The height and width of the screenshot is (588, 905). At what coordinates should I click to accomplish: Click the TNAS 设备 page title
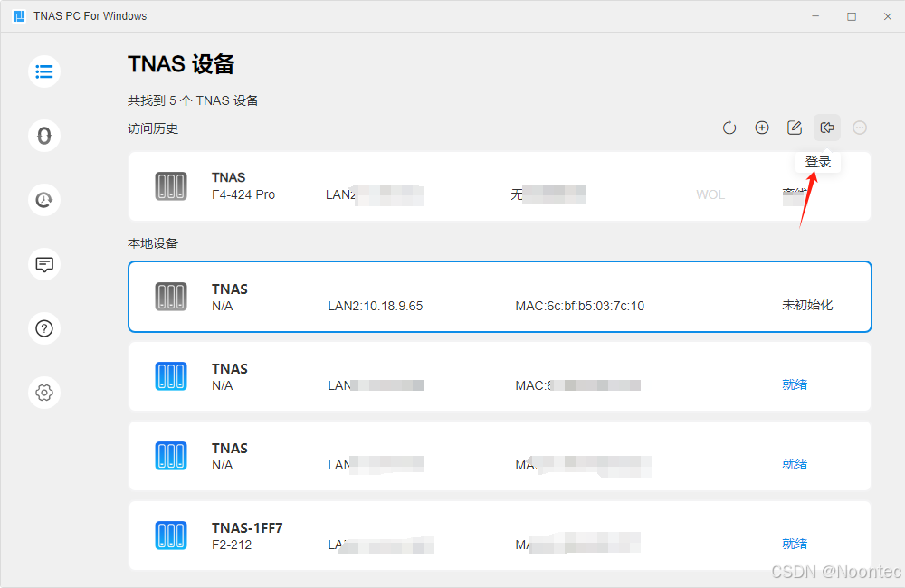tap(181, 64)
